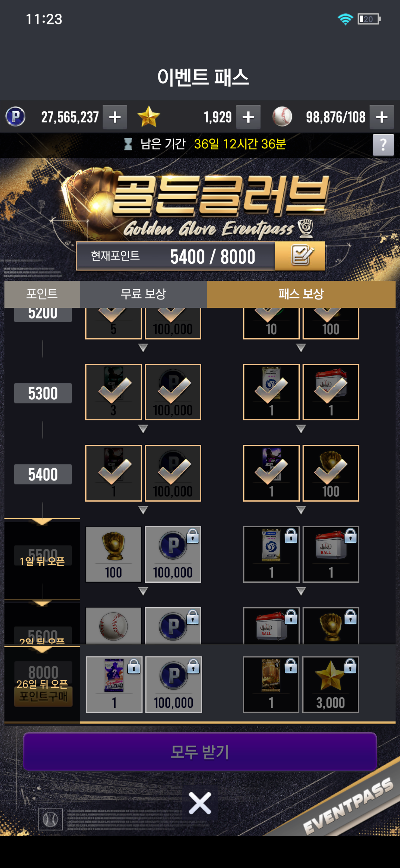This screenshot has width=400, height=868.
Task: Tap the locked Signature random pack reward
Action: (x=114, y=684)
